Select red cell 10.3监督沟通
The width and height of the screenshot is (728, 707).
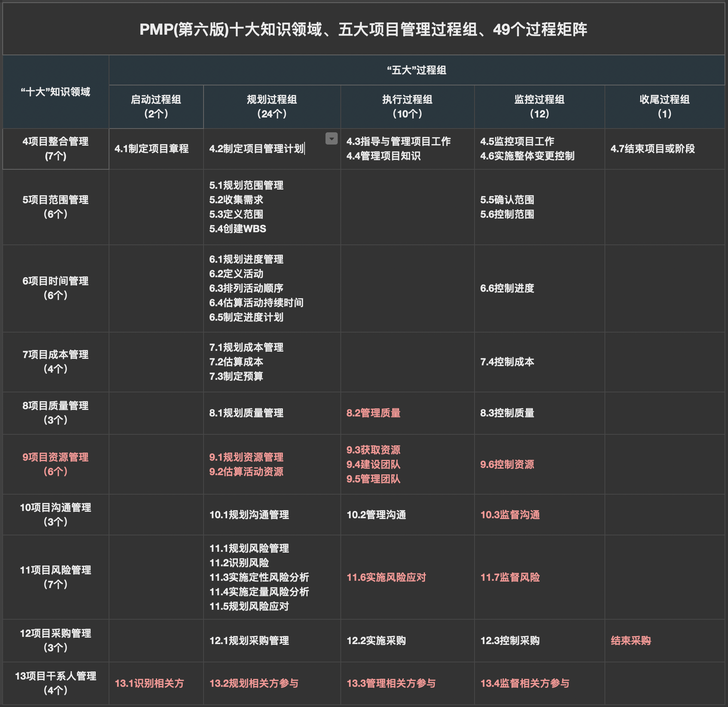tap(539, 515)
